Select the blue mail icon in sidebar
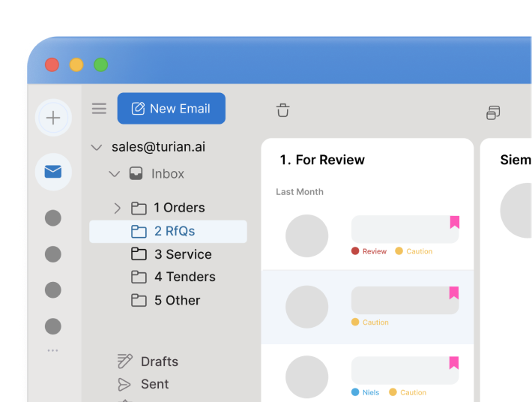Image resolution: width=532 pixels, height=402 pixels. (53, 172)
